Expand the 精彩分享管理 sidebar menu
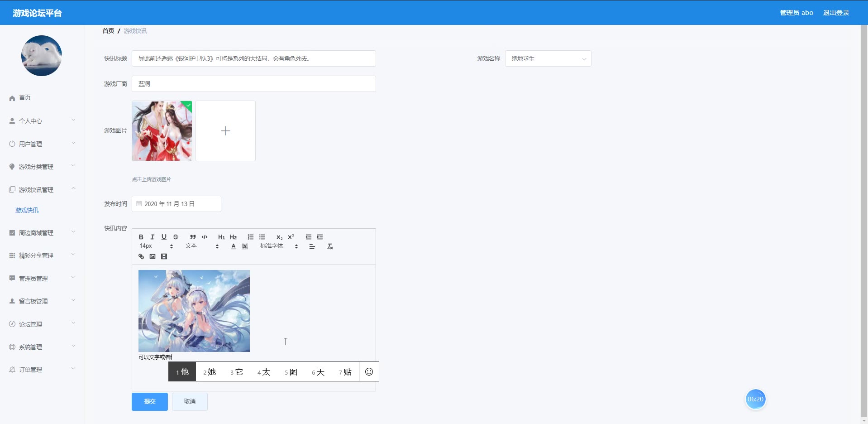 tap(42, 255)
